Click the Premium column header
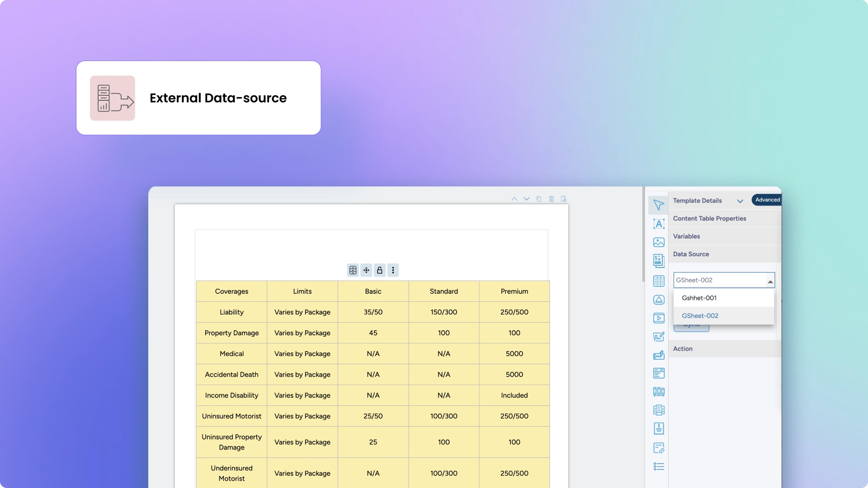The image size is (868, 488). click(514, 291)
